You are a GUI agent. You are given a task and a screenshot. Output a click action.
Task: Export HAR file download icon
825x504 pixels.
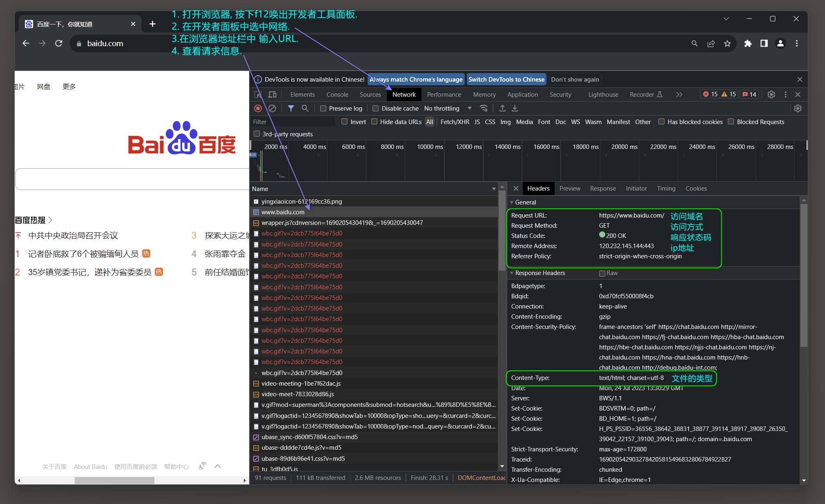coord(515,108)
